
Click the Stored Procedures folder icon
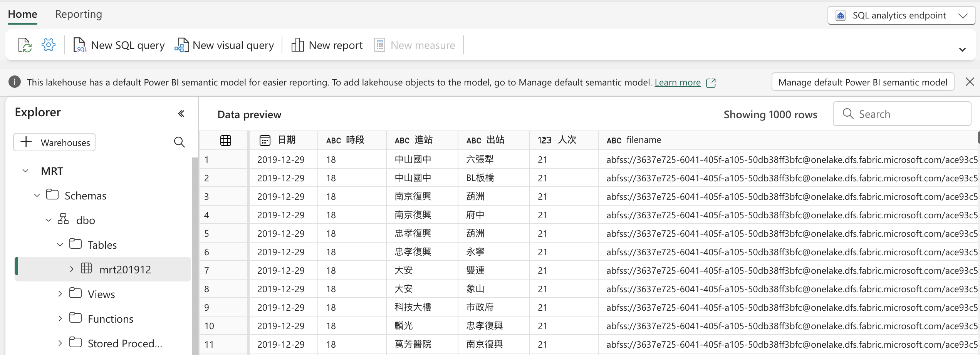click(76, 342)
